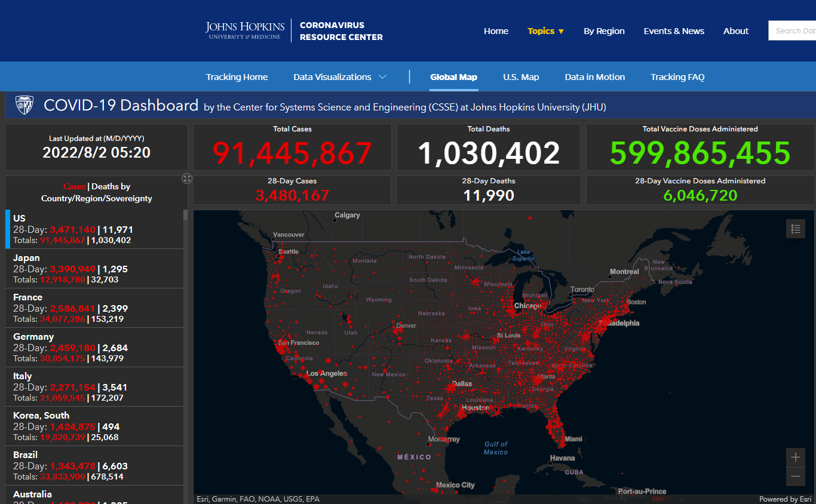Zoom out the map with the minus button
816x504 pixels.
coord(795,477)
